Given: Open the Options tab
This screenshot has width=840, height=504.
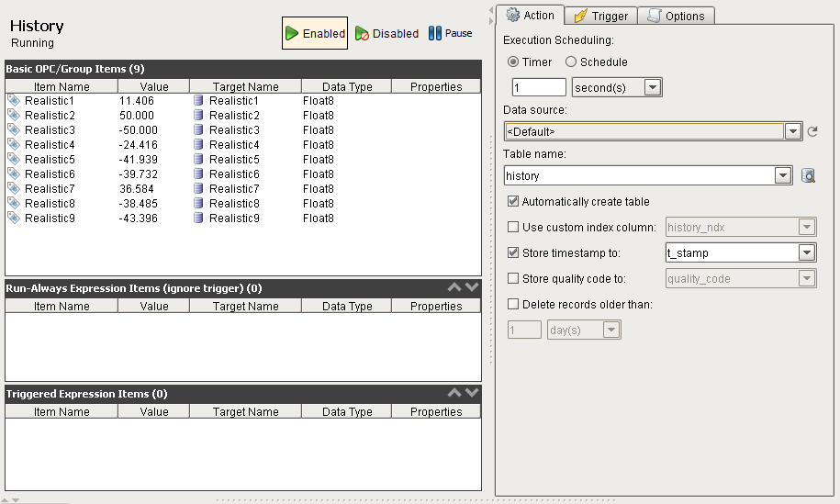Looking at the screenshot, I should (x=676, y=16).
